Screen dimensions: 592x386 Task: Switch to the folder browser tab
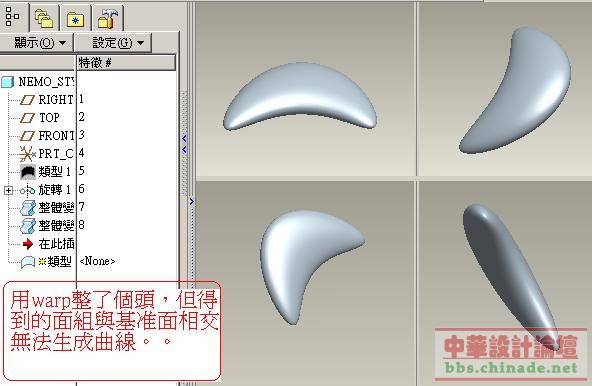pyautogui.click(x=44, y=19)
